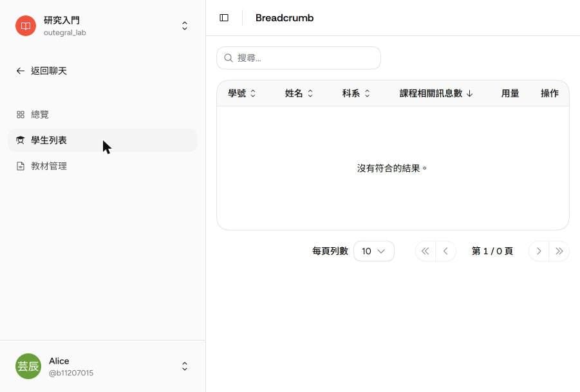Sort by 學號 column header
This screenshot has height=392, width=580.
241,93
